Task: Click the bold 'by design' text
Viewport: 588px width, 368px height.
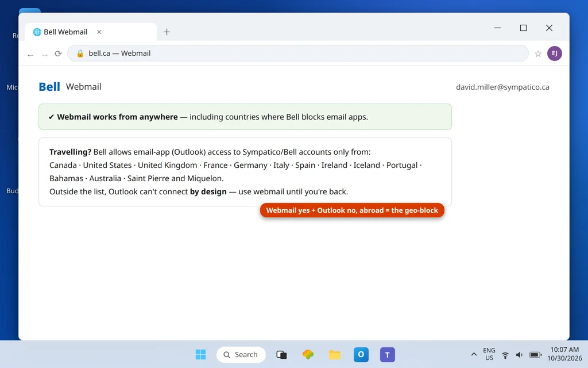Action: (208, 191)
